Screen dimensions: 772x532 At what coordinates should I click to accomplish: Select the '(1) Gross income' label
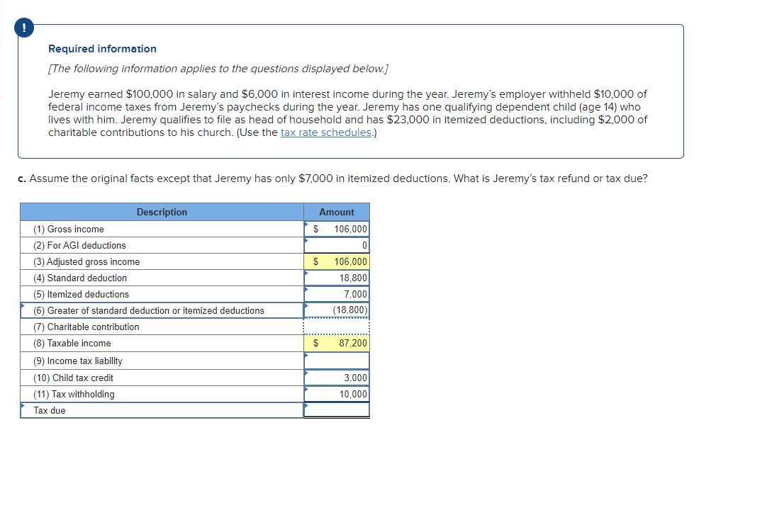69,229
